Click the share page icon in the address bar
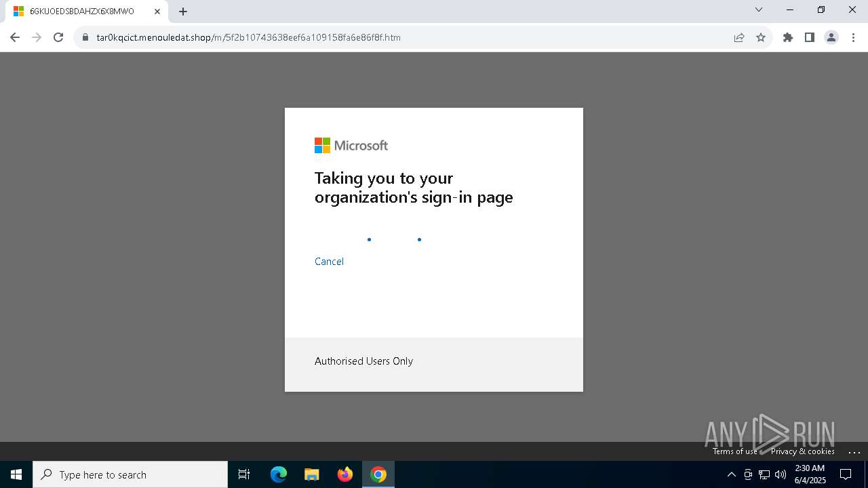 [x=739, y=37]
